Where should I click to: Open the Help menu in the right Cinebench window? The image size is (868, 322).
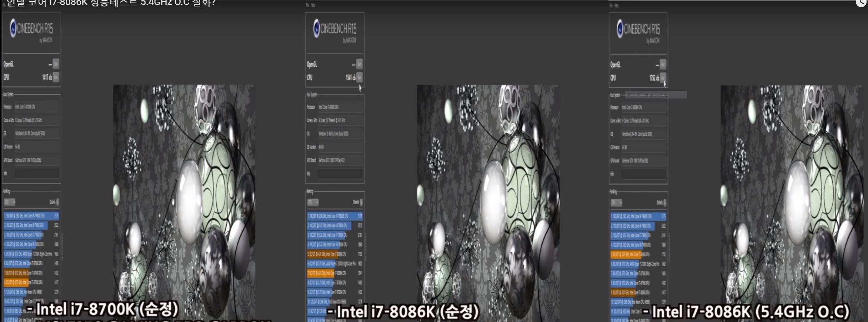(616, 5)
